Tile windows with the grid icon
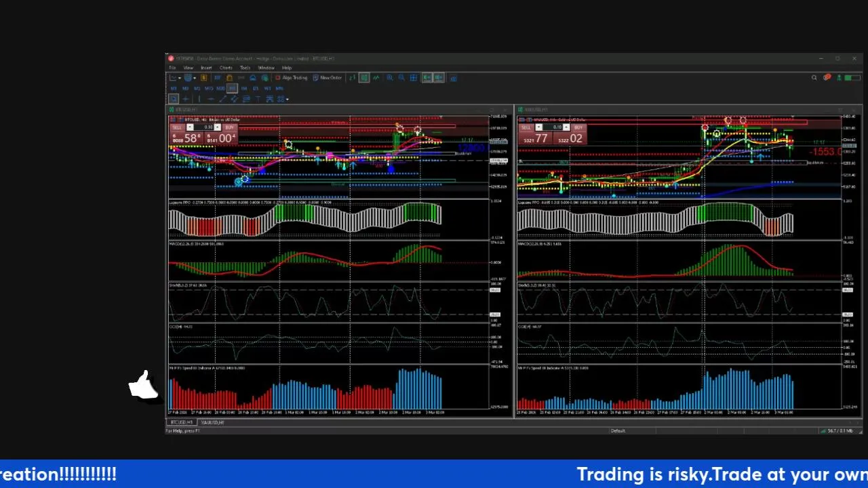Image resolution: width=868 pixels, height=488 pixels. pyautogui.click(x=413, y=78)
